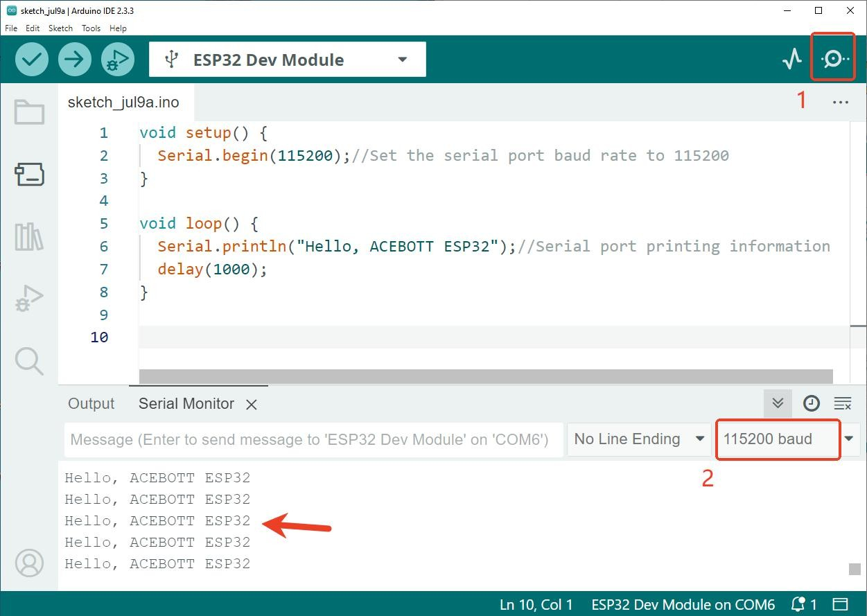Viewport: 867px width, 616px height.
Task: Click the first Hello, ACEBOTT ESP32 output line
Action: click(x=157, y=478)
